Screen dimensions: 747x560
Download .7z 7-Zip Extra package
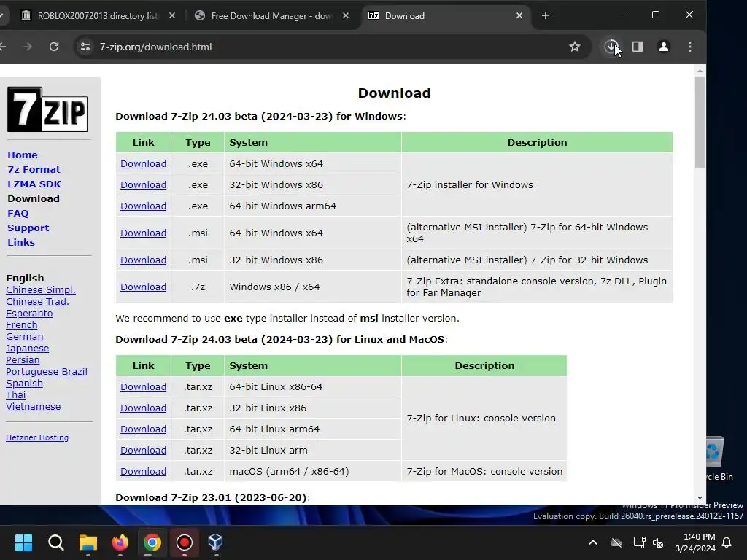click(144, 287)
